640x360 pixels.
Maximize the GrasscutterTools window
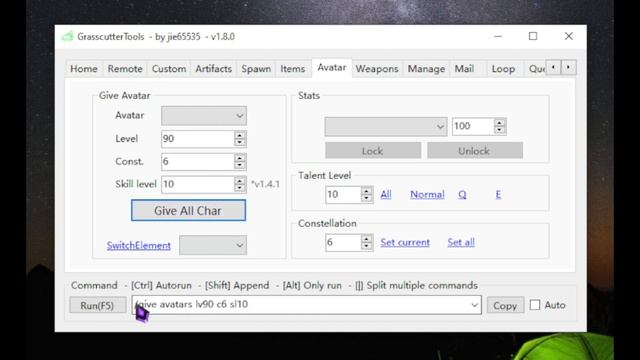point(533,36)
